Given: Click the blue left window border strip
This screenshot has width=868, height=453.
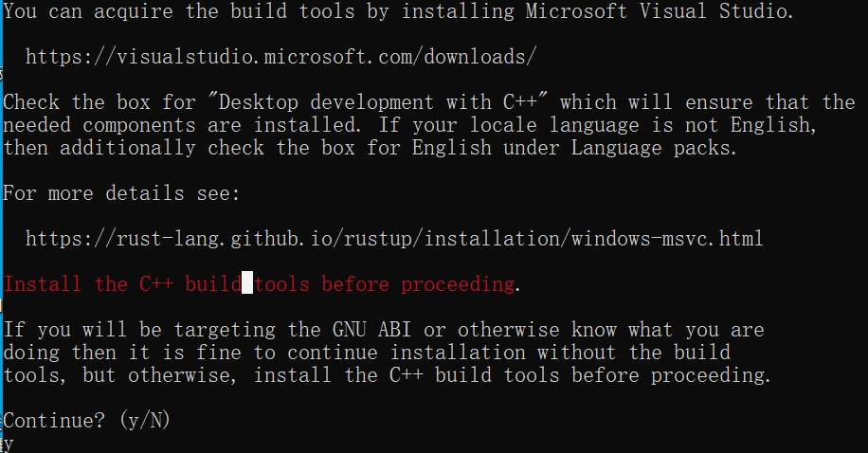Looking at the screenshot, I should coord(1,226).
